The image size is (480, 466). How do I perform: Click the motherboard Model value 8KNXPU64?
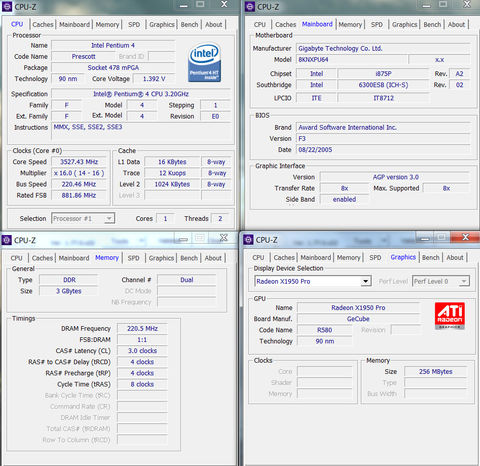click(x=352, y=60)
